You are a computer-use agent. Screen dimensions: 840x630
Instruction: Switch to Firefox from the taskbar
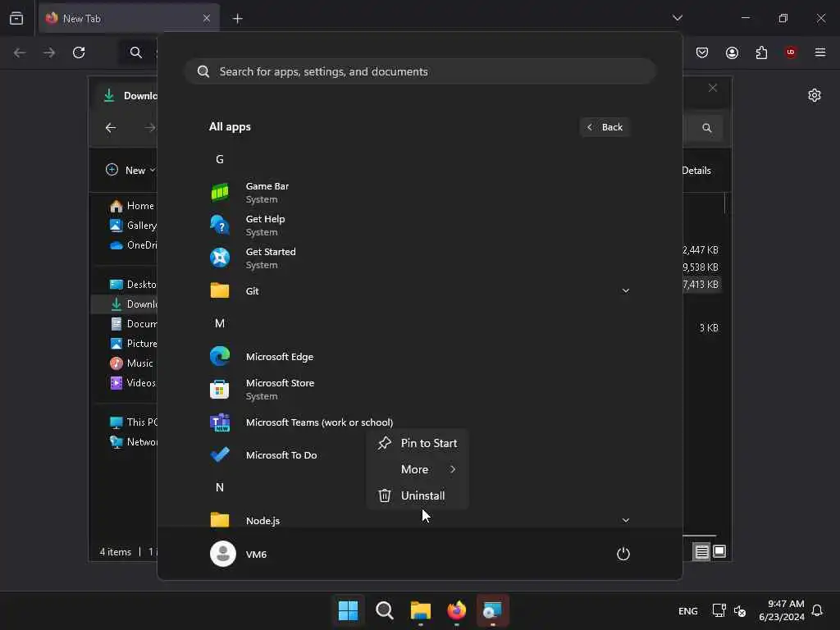456,610
